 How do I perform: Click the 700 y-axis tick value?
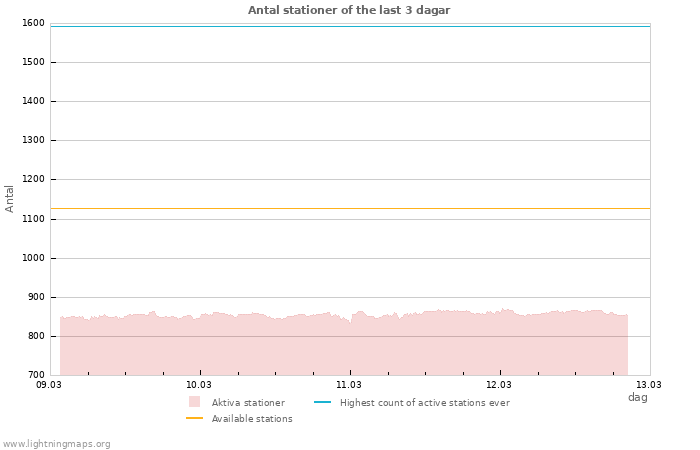(x=36, y=375)
